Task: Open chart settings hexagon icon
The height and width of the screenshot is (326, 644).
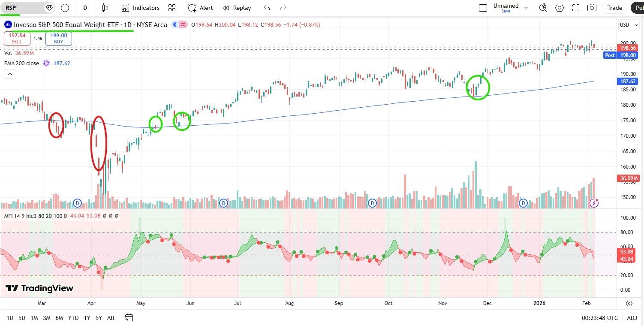Action: 560,8
